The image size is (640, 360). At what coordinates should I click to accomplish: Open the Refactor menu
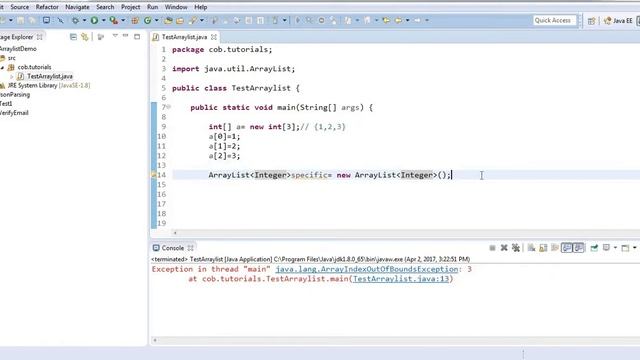[47, 7]
